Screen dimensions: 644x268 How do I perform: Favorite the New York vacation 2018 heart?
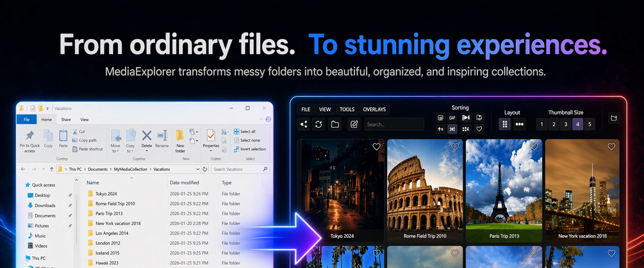point(611,146)
